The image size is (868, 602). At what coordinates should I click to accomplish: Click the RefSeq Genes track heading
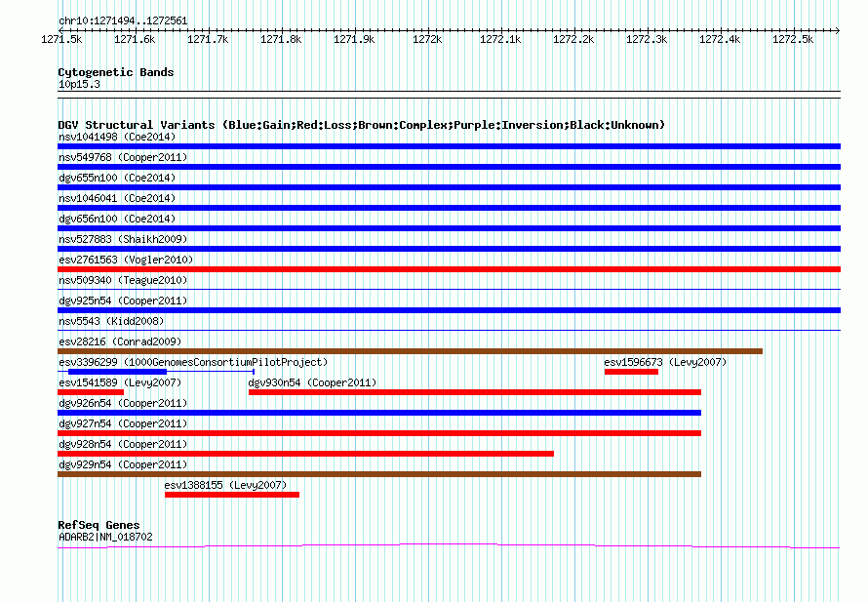[x=99, y=525]
